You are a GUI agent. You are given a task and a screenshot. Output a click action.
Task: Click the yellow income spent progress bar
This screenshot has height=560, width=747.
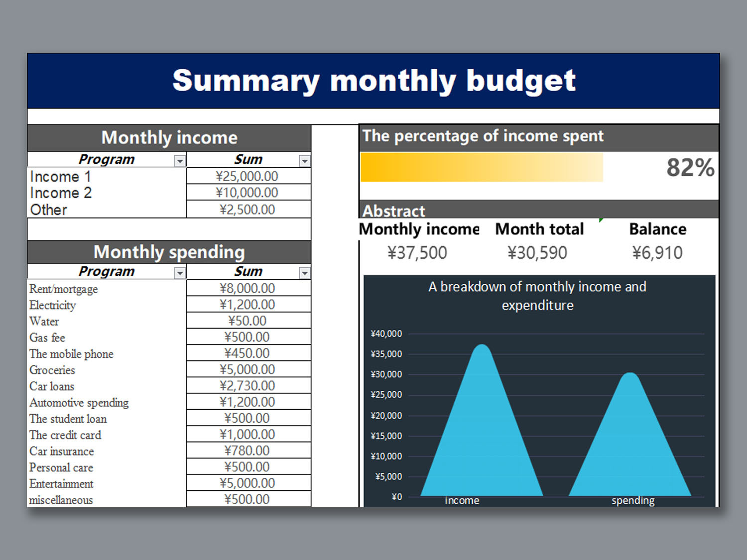coord(481,167)
